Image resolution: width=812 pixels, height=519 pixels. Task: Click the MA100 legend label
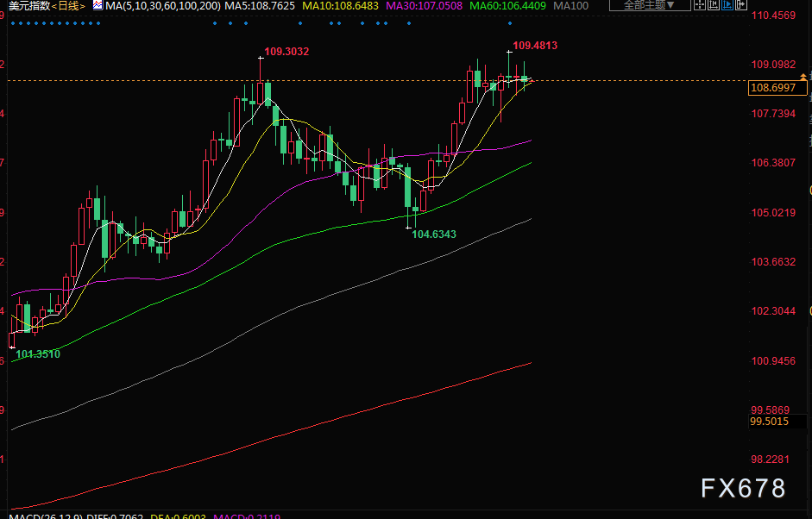pos(570,5)
